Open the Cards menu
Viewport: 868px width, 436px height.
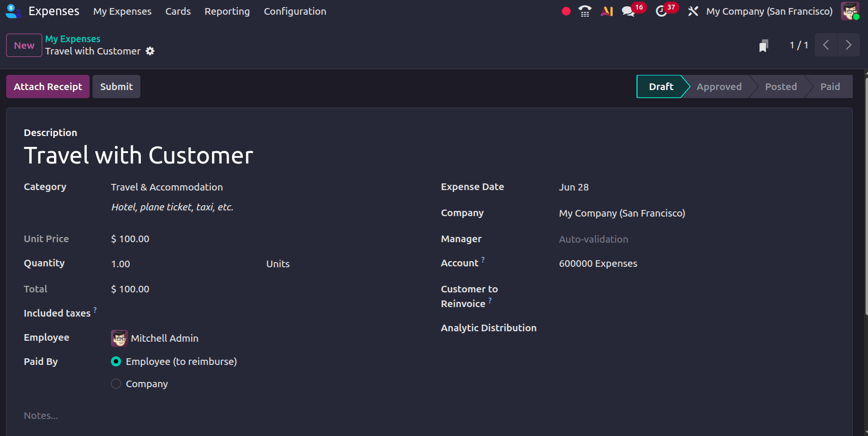pyautogui.click(x=178, y=11)
